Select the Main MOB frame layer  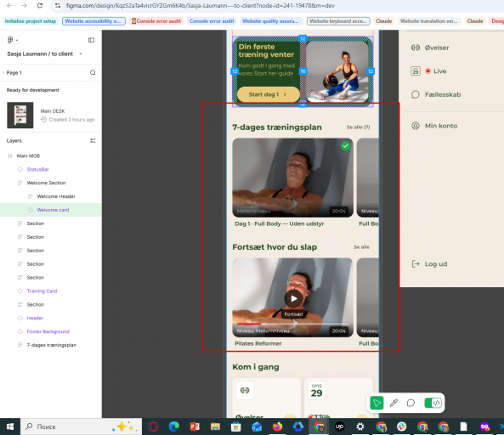click(28, 155)
